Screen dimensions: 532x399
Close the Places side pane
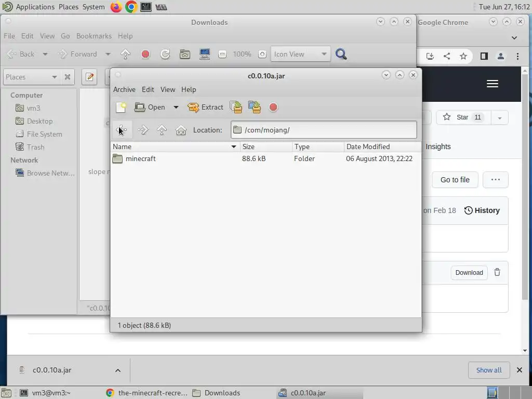68,77
